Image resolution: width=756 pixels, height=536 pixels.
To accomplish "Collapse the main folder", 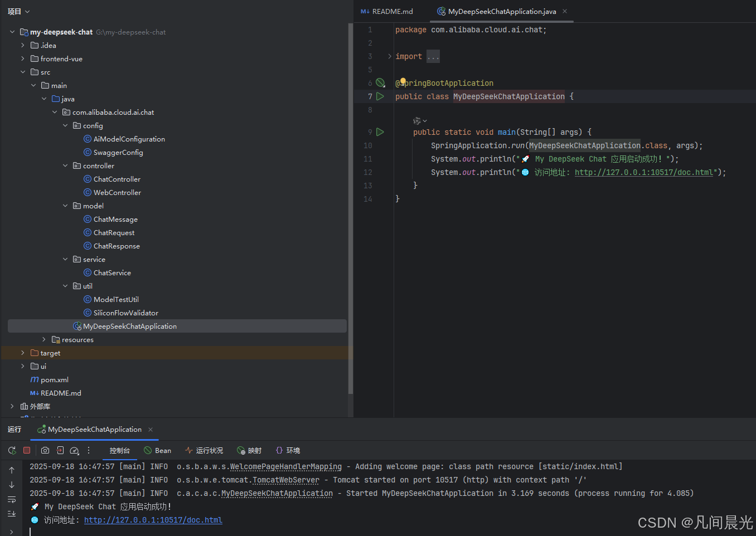I will coord(33,85).
